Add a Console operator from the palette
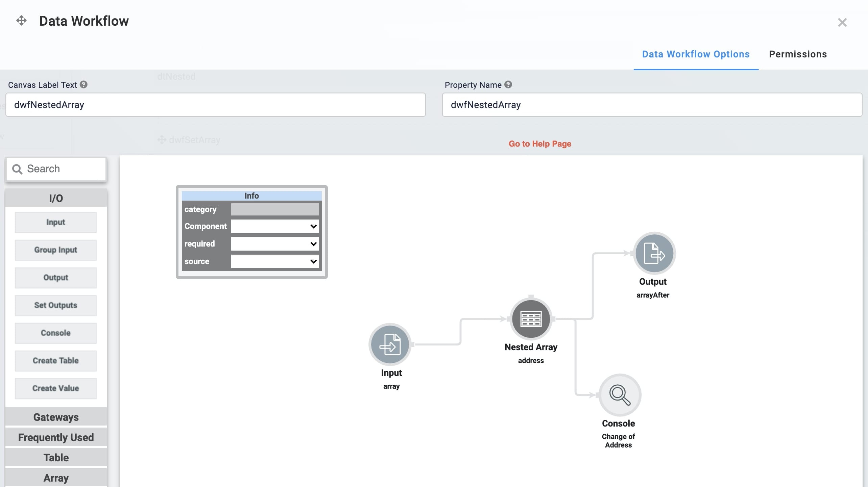The width and height of the screenshot is (868, 487). pos(56,333)
